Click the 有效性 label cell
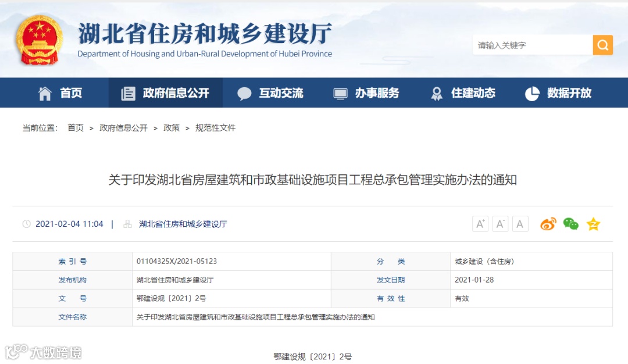The height and width of the screenshot is (364, 628). pyautogui.click(x=391, y=298)
